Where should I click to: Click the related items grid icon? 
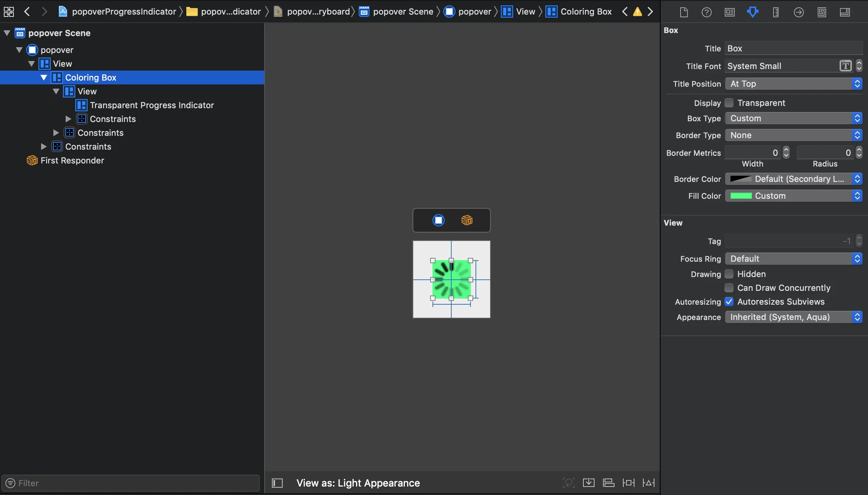coord(8,12)
